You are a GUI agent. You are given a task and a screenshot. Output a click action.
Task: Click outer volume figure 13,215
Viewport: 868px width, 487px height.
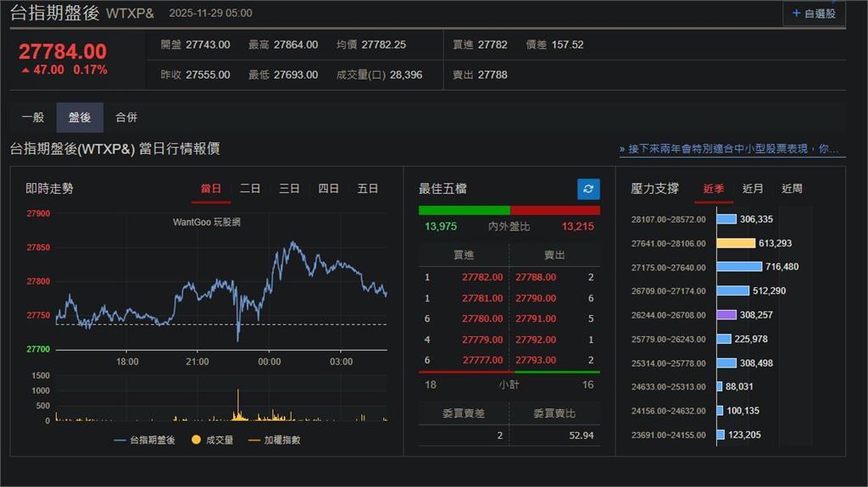pos(577,226)
